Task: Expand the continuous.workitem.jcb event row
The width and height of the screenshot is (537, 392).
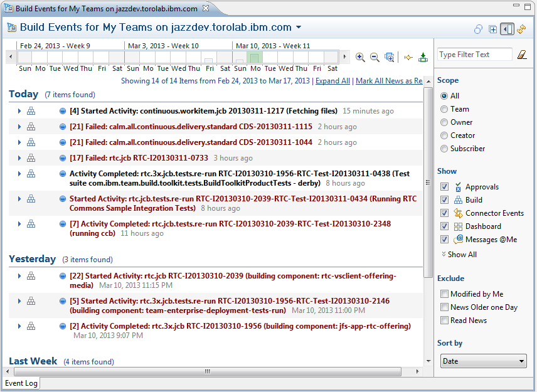Action: click(19, 111)
